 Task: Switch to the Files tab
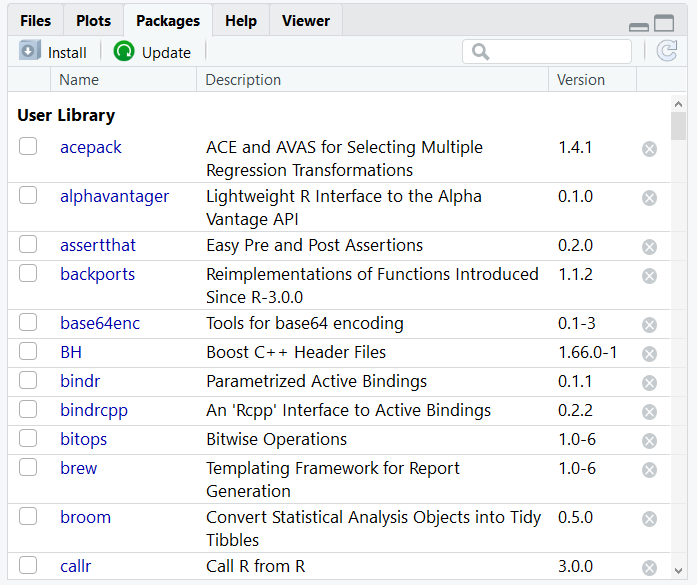(x=36, y=20)
